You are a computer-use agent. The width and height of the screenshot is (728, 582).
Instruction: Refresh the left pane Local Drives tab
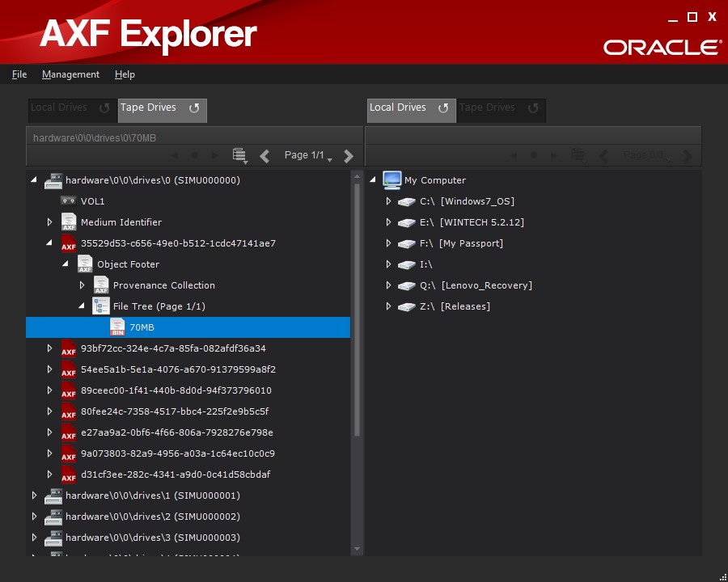104,108
